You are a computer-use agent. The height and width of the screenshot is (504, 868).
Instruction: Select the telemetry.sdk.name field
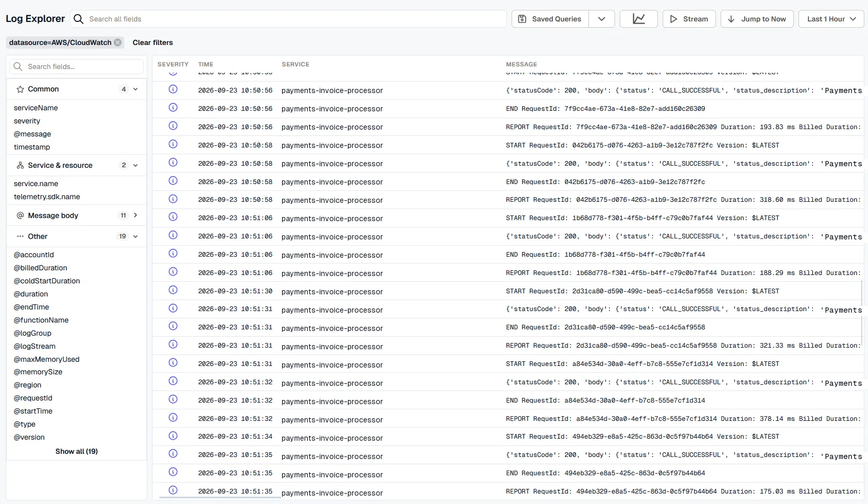pos(47,197)
